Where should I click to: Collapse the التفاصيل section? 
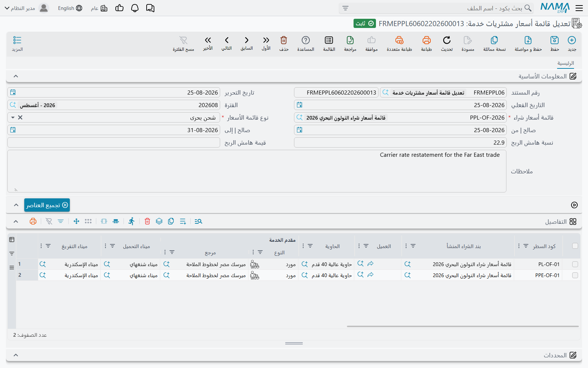16,222
